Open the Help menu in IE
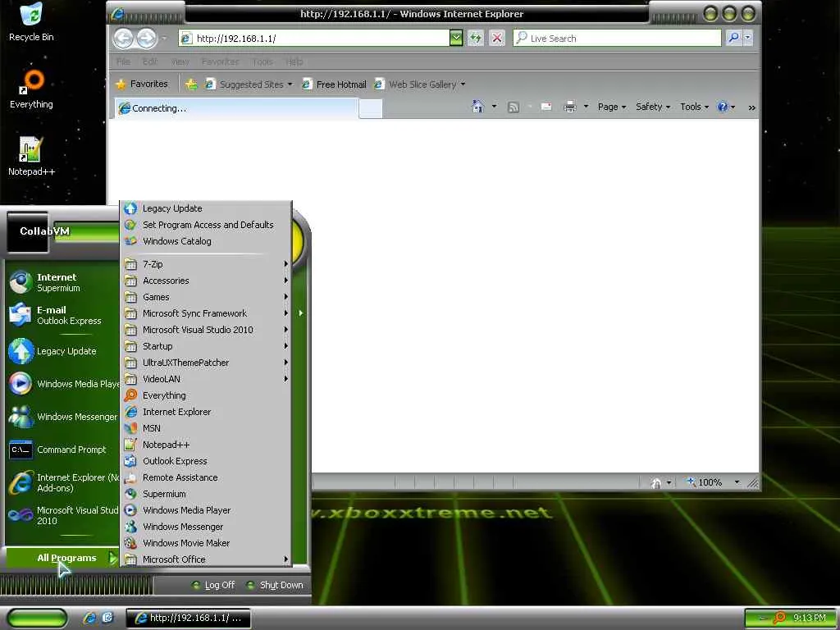The image size is (840, 630). pos(294,62)
